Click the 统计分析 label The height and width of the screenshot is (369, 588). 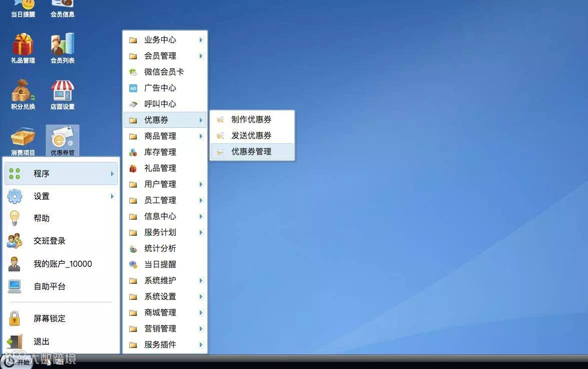click(x=160, y=249)
